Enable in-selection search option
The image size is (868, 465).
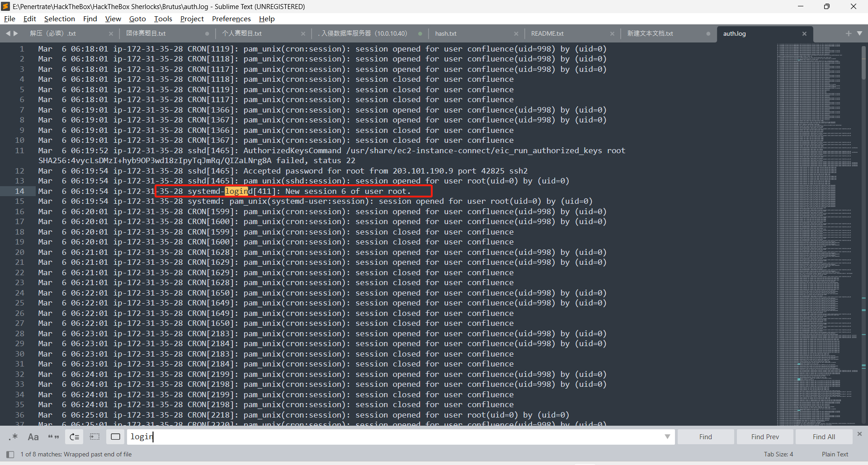tap(94, 437)
